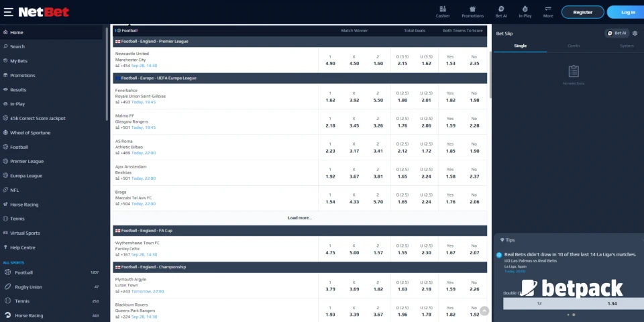Screen dimensions: 644x322
Task: Click the Register button
Action: coord(583,12)
